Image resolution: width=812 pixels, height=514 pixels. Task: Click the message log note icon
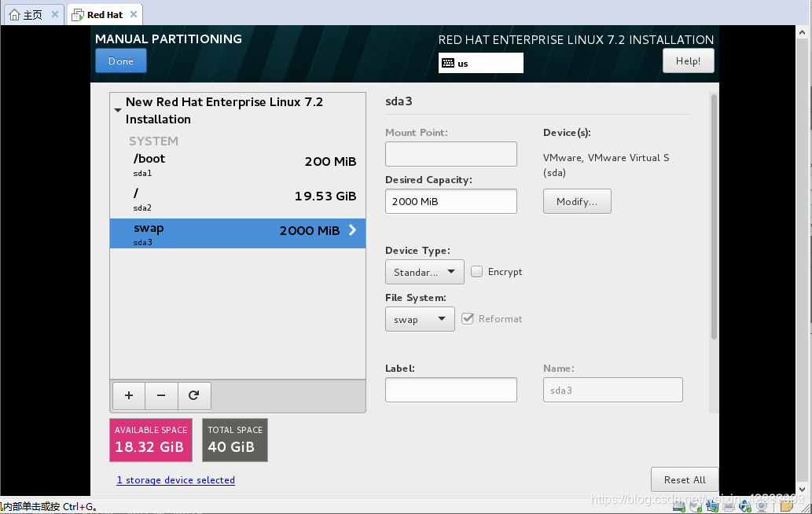(x=787, y=505)
